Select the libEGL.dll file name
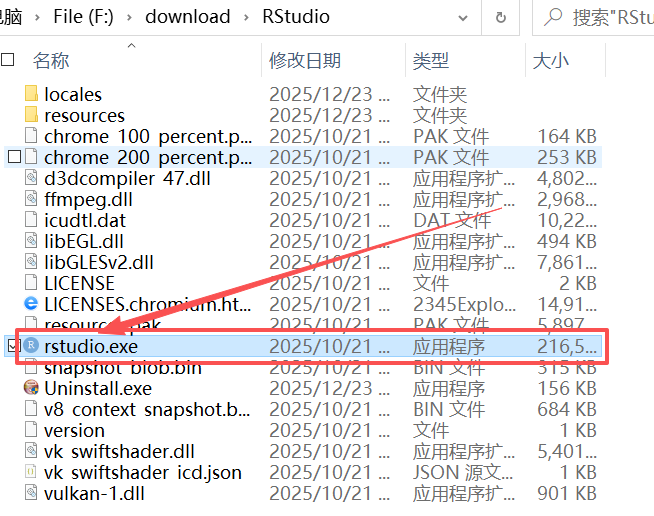The image size is (654, 516). click(84, 241)
